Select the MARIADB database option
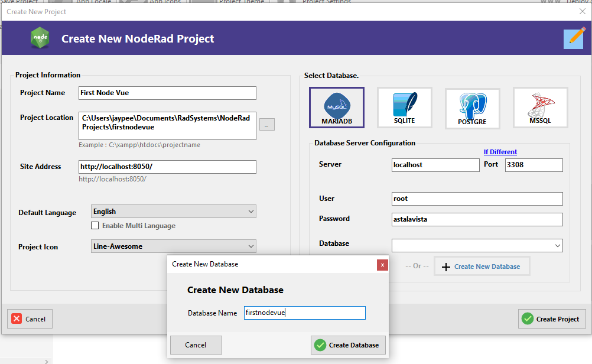 pyautogui.click(x=337, y=108)
